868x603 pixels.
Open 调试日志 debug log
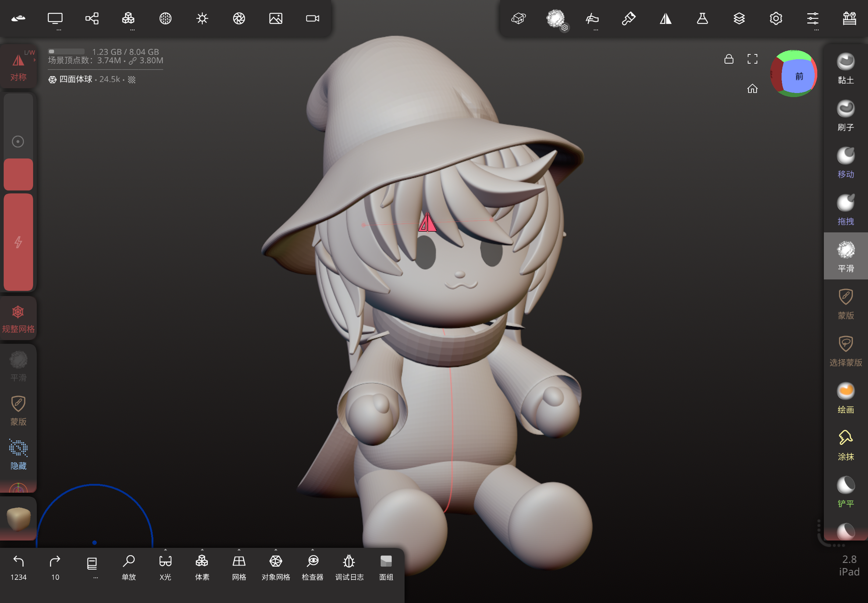coord(349,567)
